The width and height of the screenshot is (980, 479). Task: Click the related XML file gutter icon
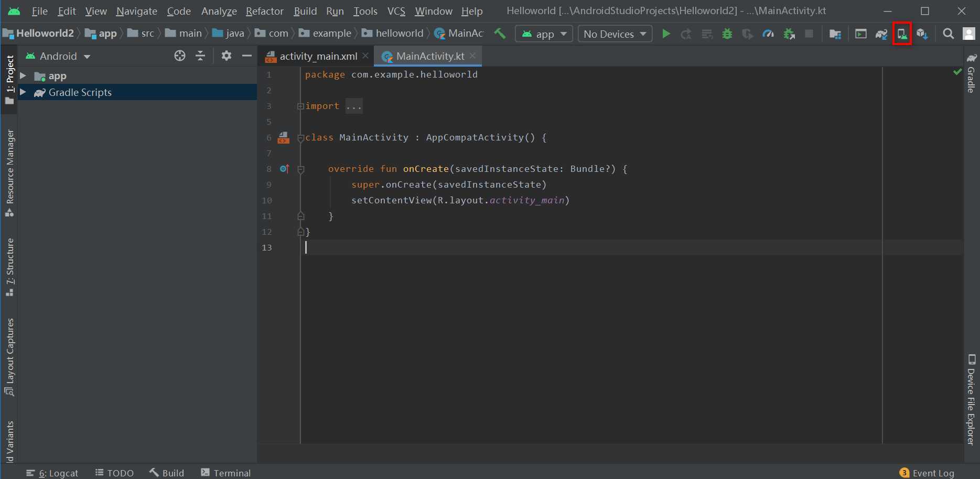tap(283, 137)
